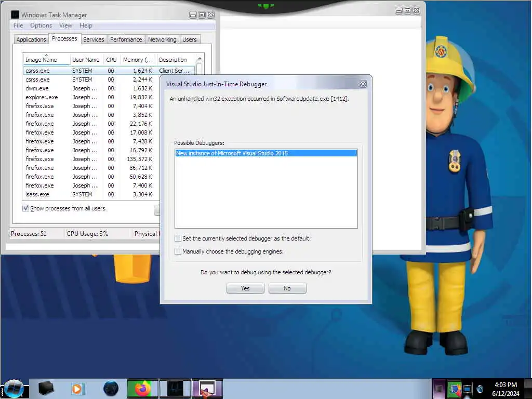Click the Processes: 51 status entry
Screen dimensions: 532x399
pyautogui.click(x=29, y=234)
